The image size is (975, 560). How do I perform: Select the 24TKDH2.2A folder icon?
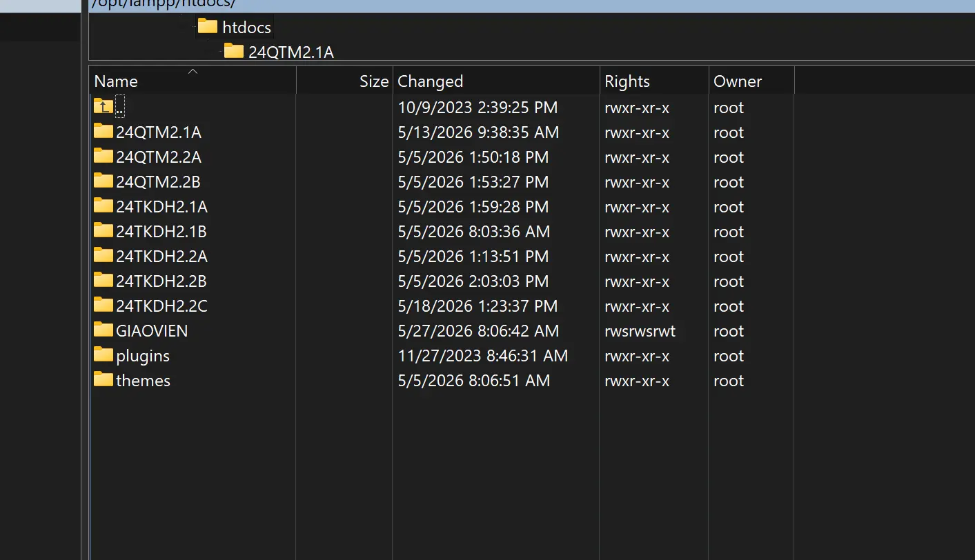tap(104, 255)
